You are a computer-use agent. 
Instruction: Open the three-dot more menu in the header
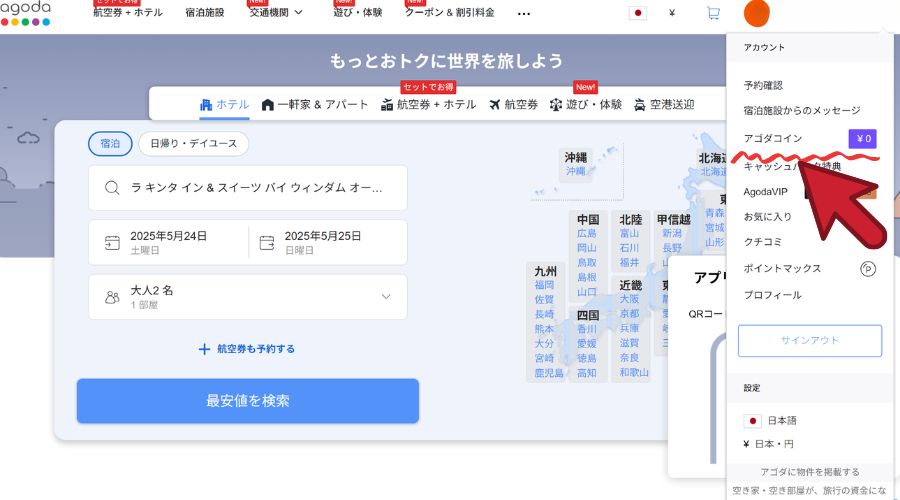click(523, 13)
